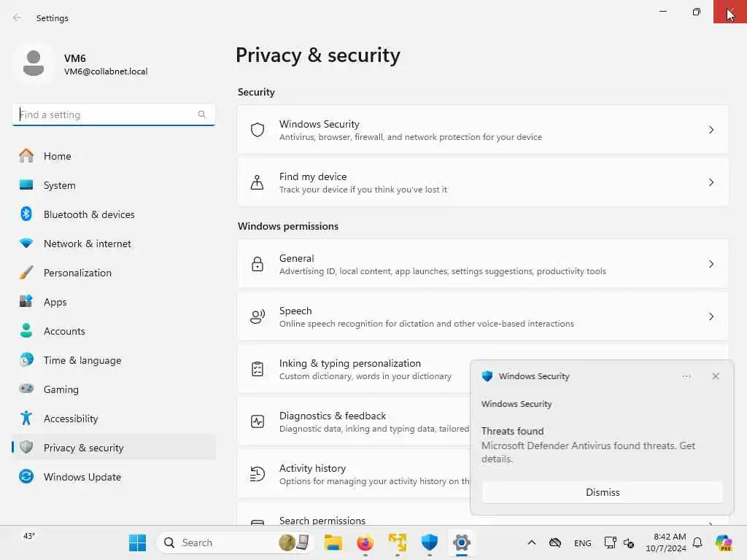Open Copilot preview icon on taskbar
The width and height of the screenshot is (747, 560).
(x=724, y=542)
